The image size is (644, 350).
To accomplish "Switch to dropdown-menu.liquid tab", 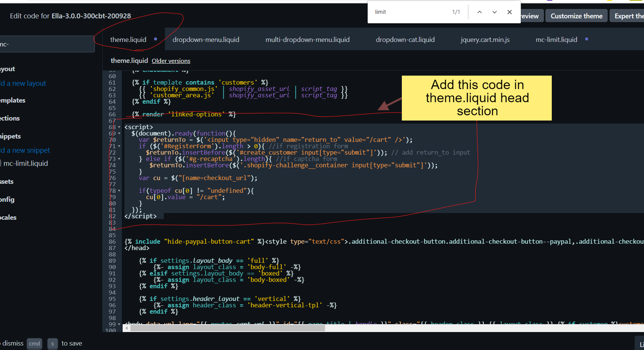I will tap(206, 39).
